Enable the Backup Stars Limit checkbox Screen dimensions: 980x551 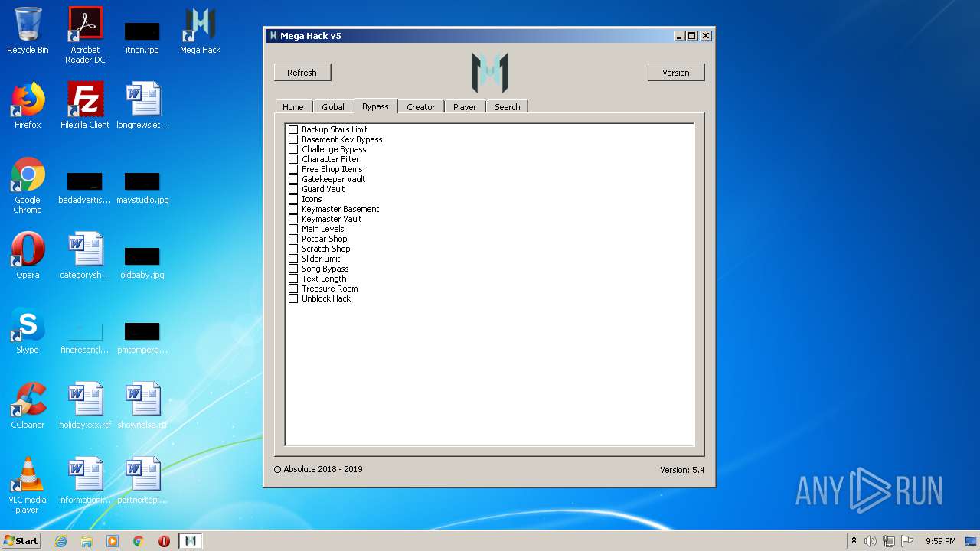point(292,129)
